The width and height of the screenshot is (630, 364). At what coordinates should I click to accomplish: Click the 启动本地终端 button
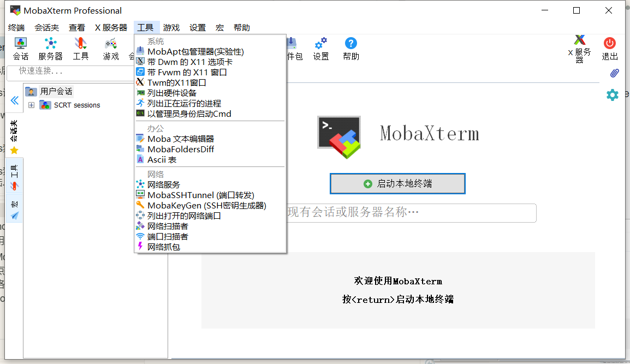[397, 183]
